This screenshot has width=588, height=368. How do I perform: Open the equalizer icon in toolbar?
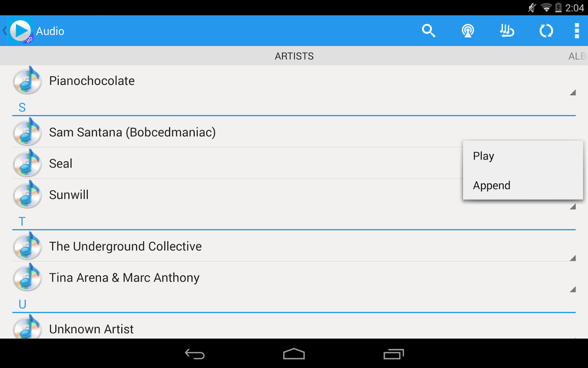pyautogui.click(x=507, y=31)
